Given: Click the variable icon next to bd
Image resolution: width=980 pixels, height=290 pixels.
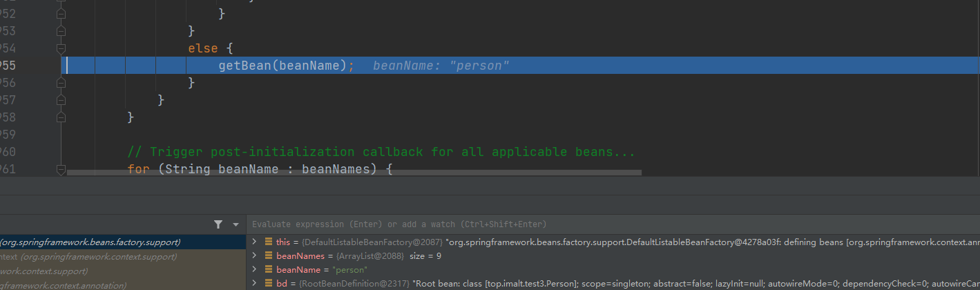Looking at the screenshot, I should click(x=268, y=284).
